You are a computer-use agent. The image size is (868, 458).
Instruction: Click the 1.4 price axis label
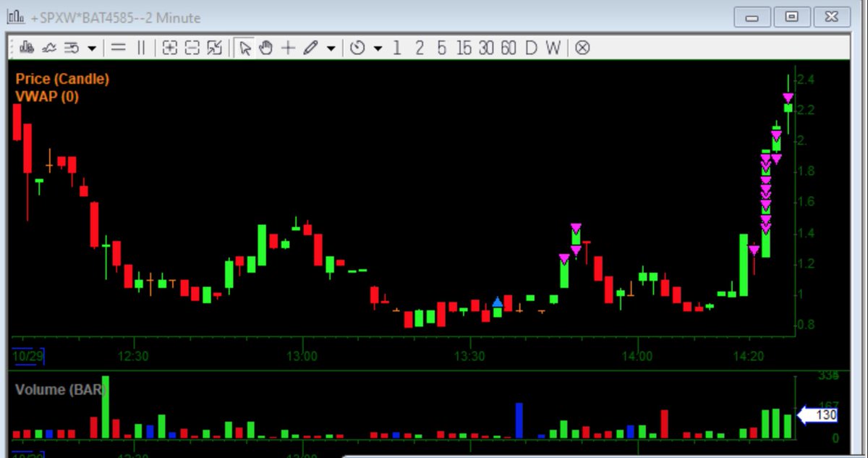coord(806,233)
